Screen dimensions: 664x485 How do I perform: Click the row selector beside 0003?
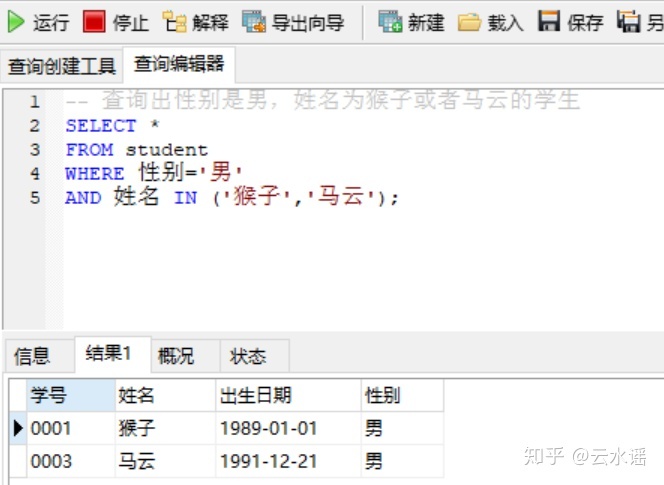18,461
